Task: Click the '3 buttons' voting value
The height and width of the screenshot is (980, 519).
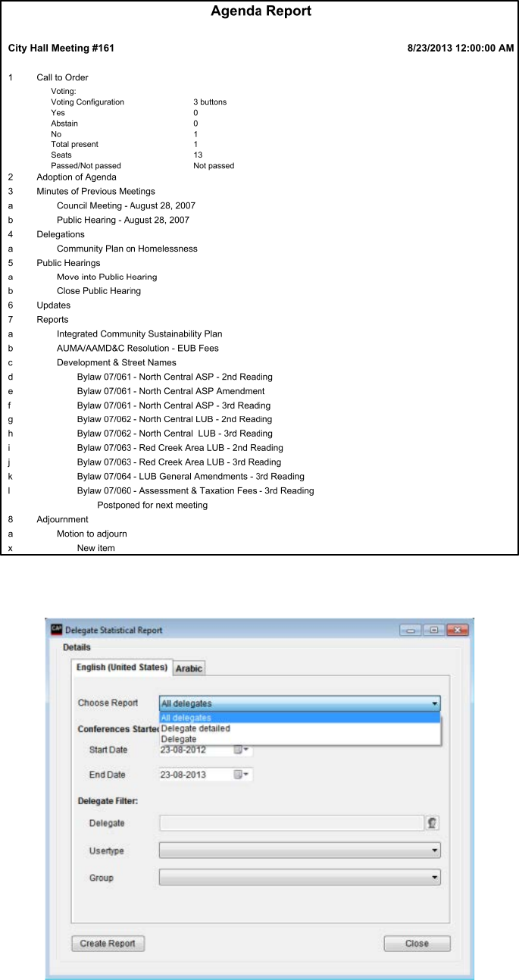Action: point(210,102)
